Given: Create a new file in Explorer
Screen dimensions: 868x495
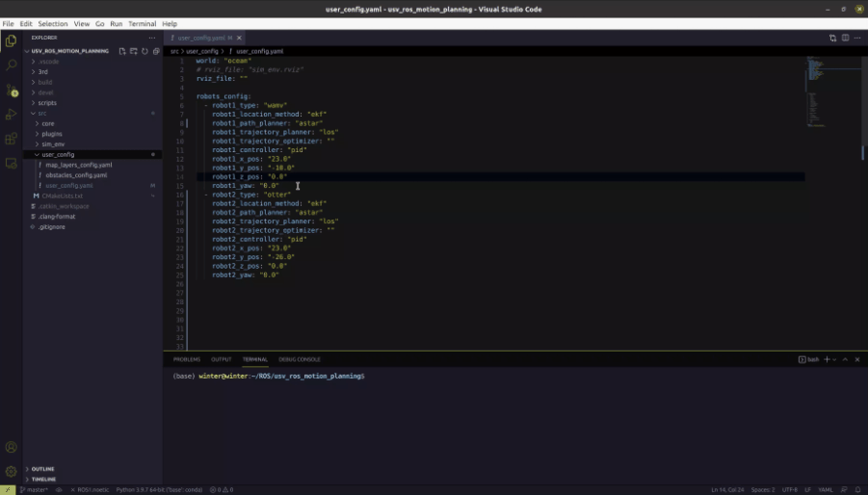Looking at the screenshot, I should [x=122, y=51].
